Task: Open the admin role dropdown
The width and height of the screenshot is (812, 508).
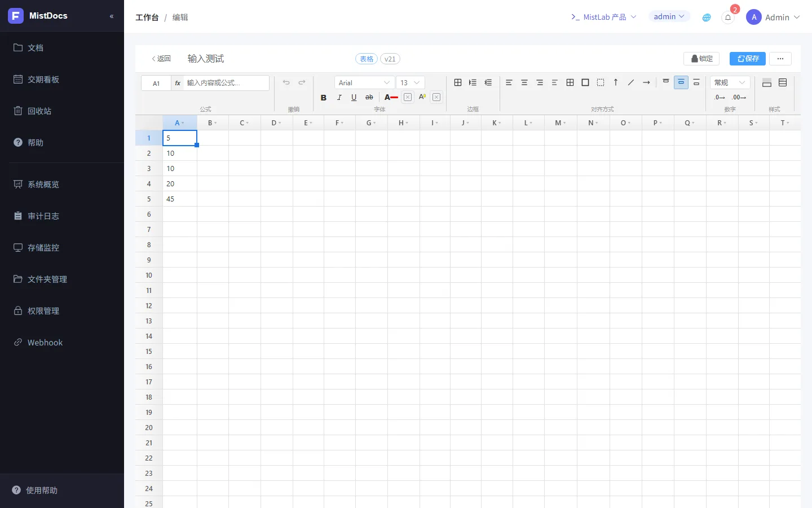Action: [669, 17]
